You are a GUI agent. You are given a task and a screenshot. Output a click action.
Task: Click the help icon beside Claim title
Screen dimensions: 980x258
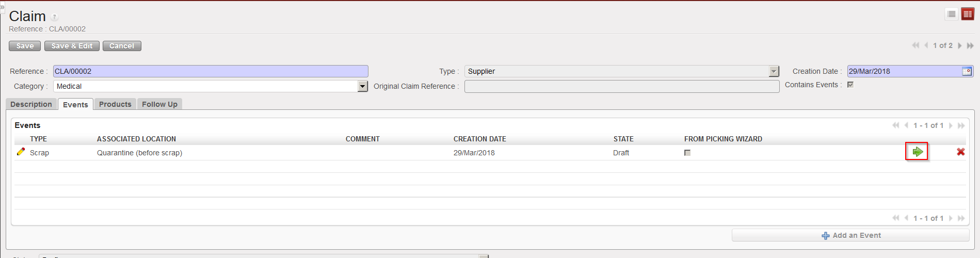point(54,17)
